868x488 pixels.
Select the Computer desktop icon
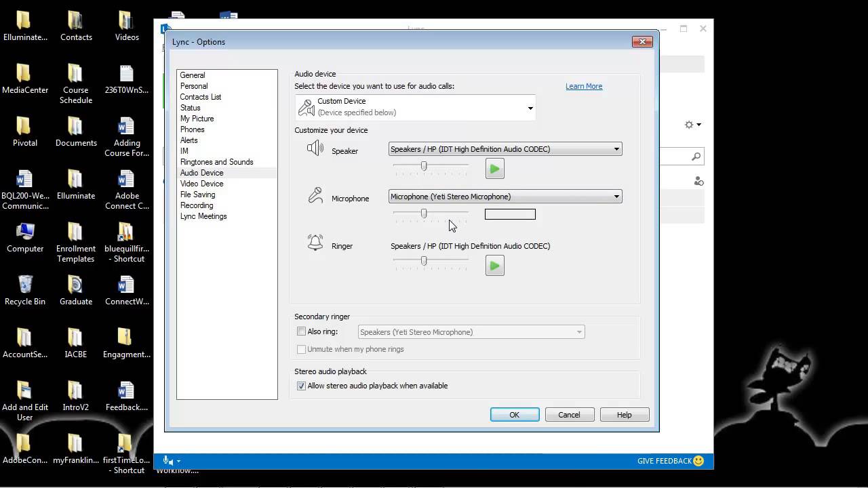(x=25, y=238)
